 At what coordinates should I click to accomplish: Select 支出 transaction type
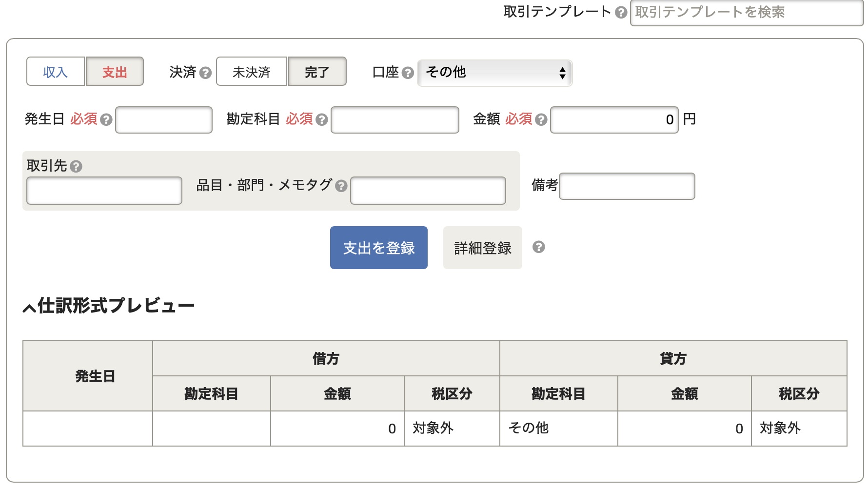115,72
